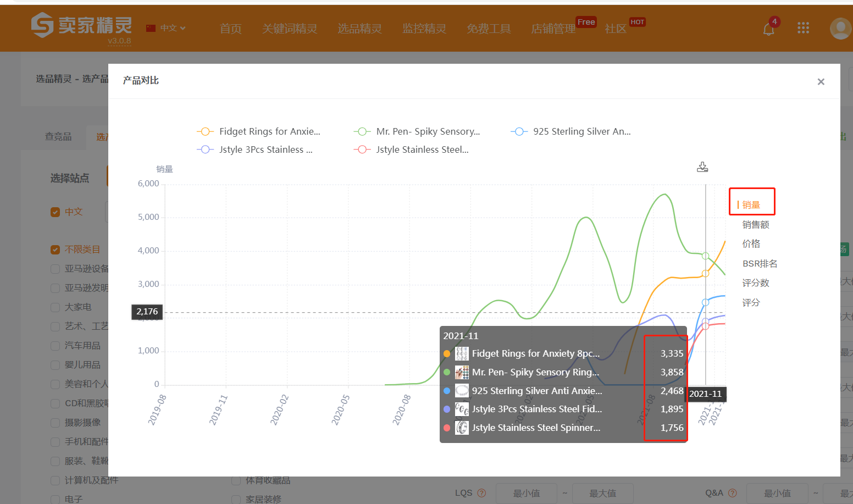Hide the 925 Sterling Silver legend series

click(x=571, y=131)
